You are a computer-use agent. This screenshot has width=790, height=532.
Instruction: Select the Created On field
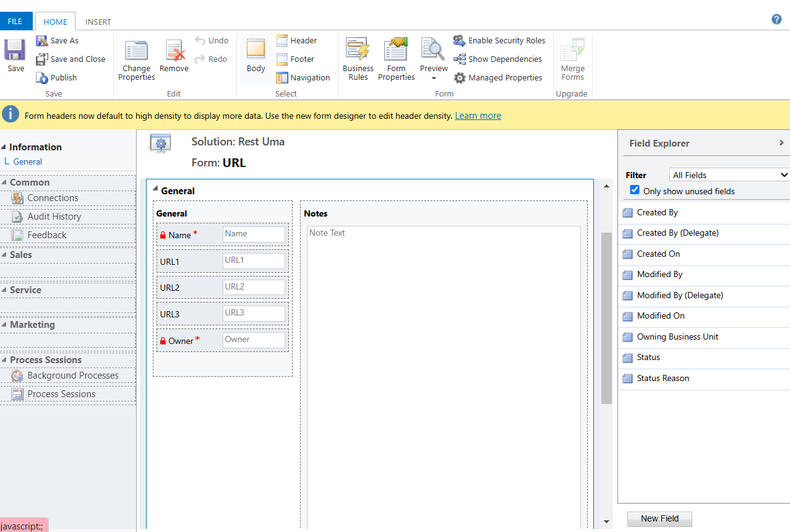click(704, 254)
